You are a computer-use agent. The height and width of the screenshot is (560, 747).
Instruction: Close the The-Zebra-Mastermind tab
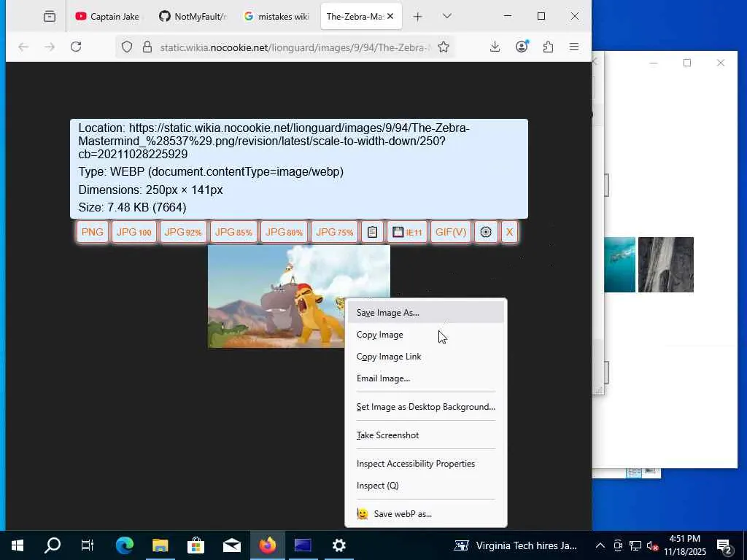click(390, 17)
